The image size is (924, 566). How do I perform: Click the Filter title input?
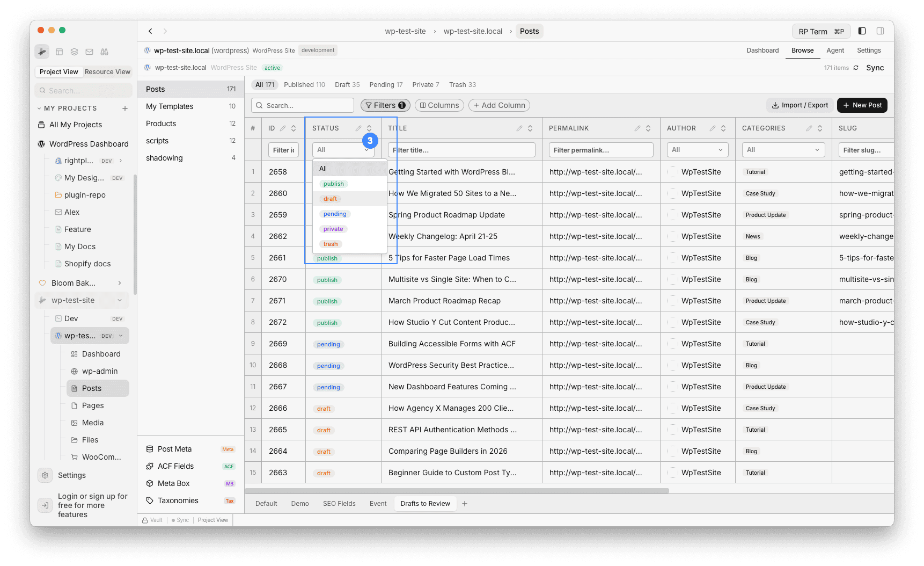point(461,150)
